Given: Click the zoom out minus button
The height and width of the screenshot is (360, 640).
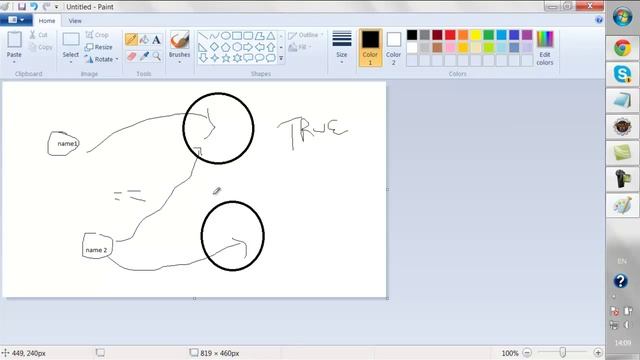Looking at the screenshot, I should [x=527, y=353].
